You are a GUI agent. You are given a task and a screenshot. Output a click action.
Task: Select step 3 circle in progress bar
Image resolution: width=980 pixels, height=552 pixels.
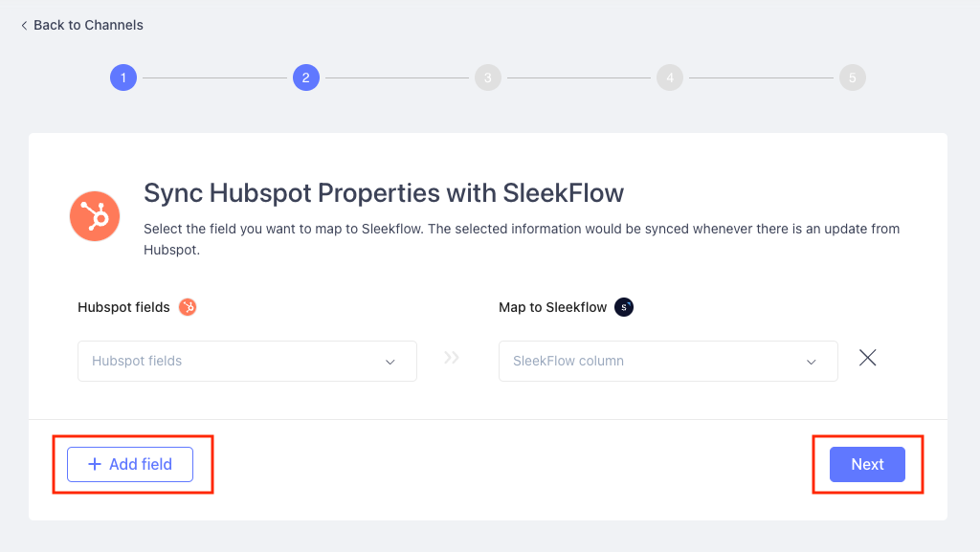tap(488, 77)
